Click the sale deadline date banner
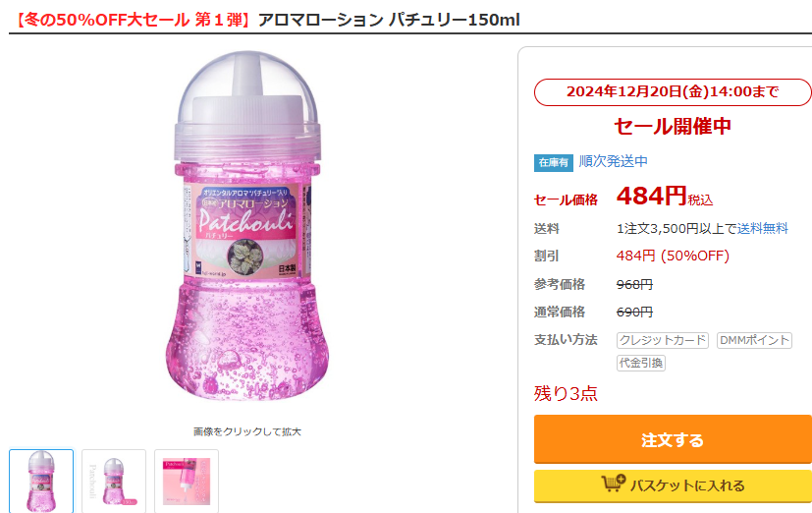The width and height of the screenshot is (812, 513). (673, 92)
